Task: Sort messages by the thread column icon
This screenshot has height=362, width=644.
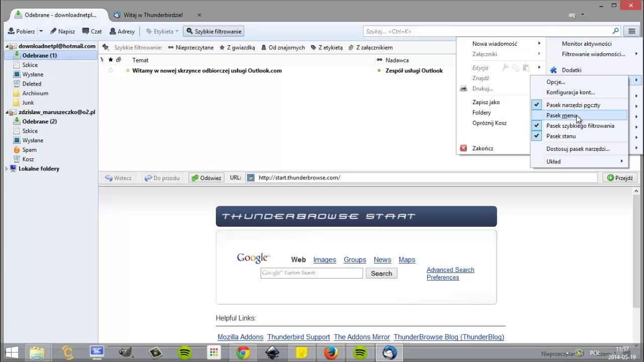Action: coord(103,60)
